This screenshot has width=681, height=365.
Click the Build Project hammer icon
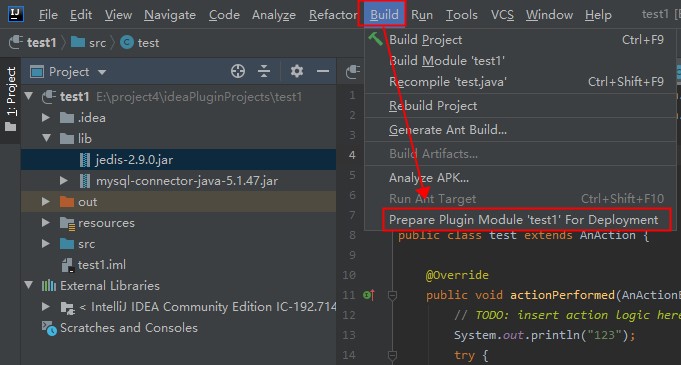click(375, 39)
